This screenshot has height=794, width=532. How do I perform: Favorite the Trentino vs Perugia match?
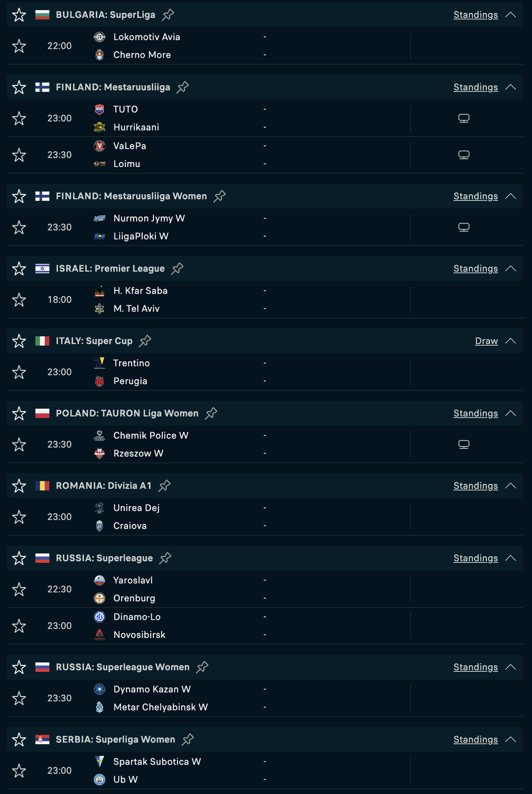point(19,372)
